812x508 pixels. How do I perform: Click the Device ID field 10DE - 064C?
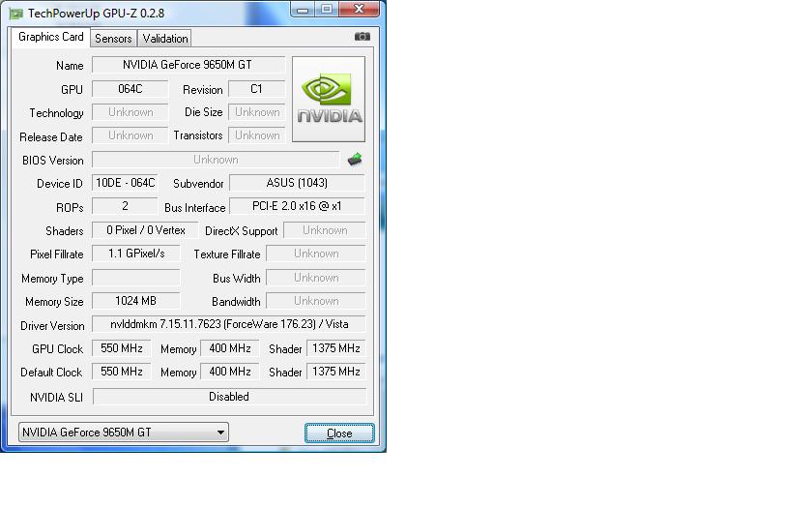pyautogui.click(x=125, y=183)
